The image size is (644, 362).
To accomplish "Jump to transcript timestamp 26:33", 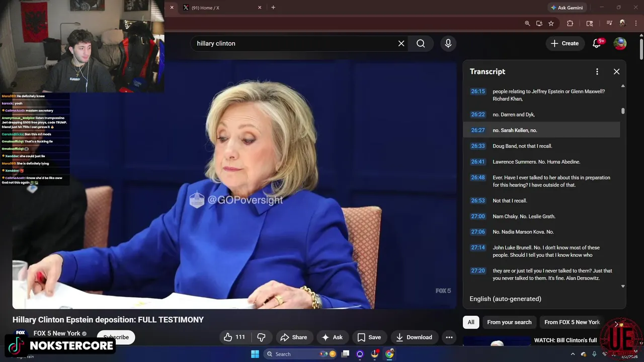I will (478, 146).
